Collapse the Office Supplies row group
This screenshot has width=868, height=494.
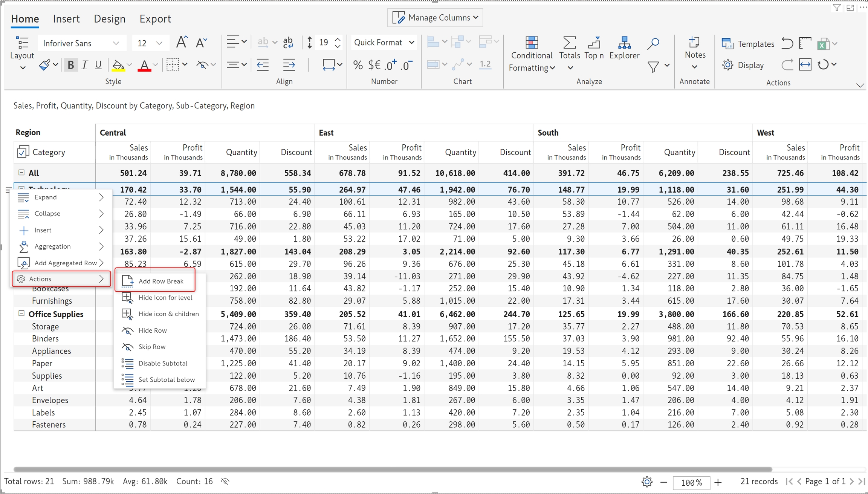(x=21, y=314)
